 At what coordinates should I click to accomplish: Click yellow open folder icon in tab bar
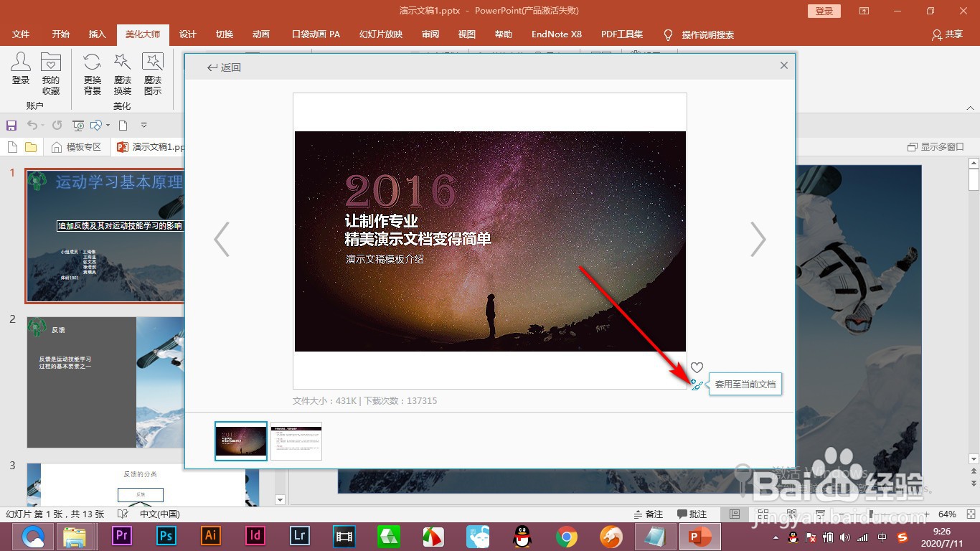point(31,147)
